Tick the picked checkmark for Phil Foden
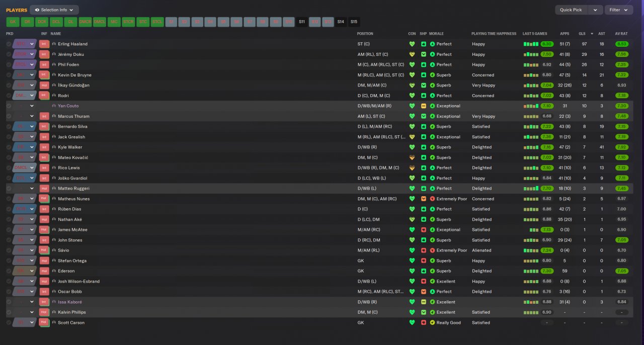644x345 pixels. (x=9, y=64)
